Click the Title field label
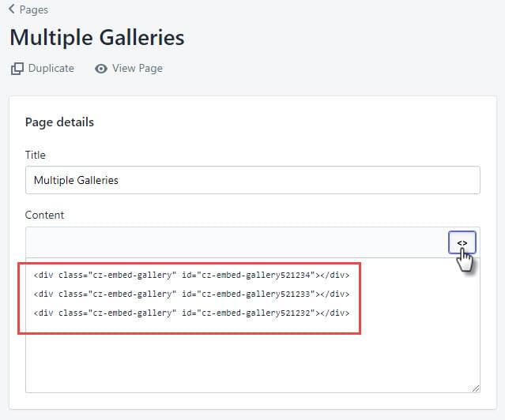This screenshot has width=505, height=420. click(x=36, y=155)
